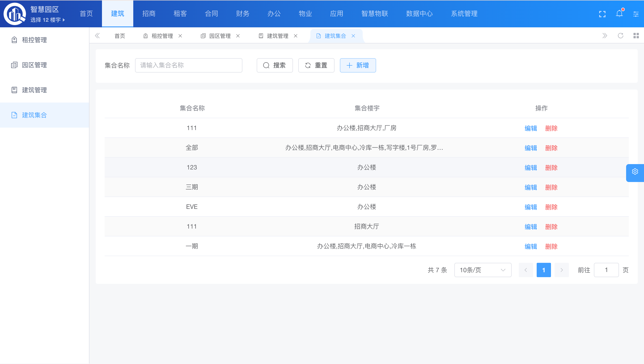Close the 建筑集合 tab
This screenshot has width=644, height=364.
[353, 36]
